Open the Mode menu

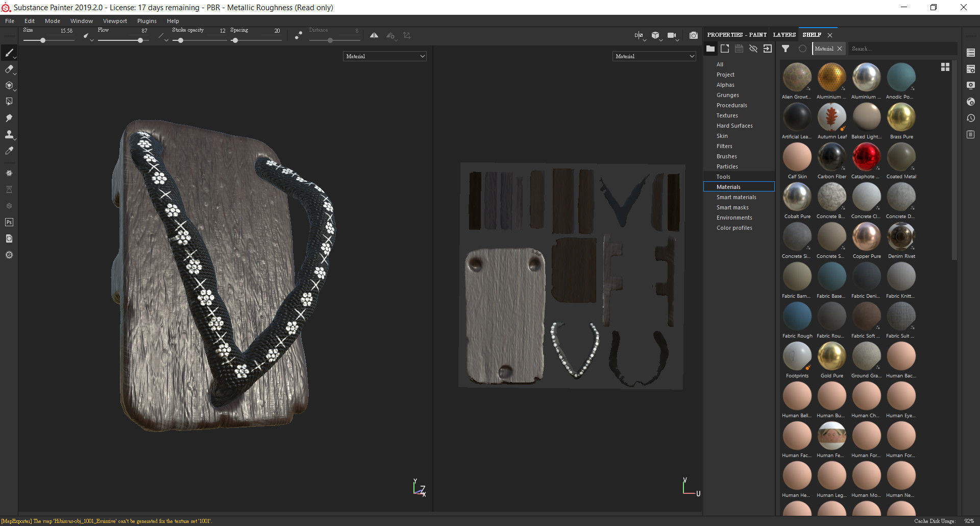[x=53, y=21]
